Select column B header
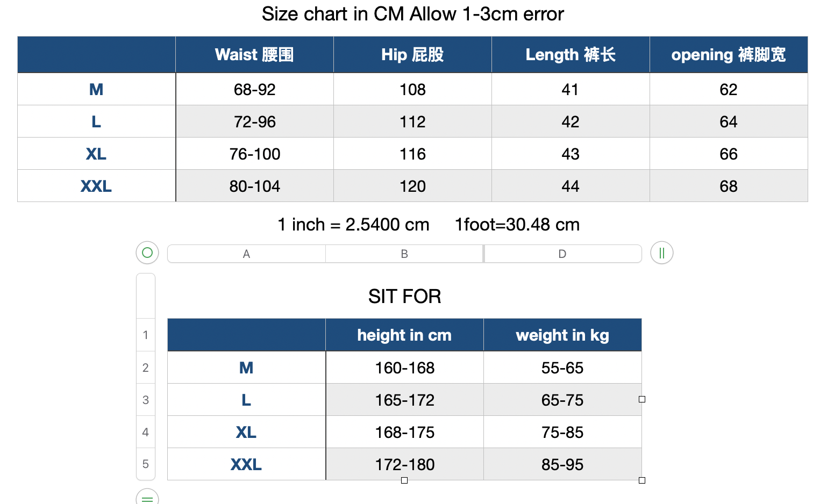The image size is (827, 504). tap(404, 254)
